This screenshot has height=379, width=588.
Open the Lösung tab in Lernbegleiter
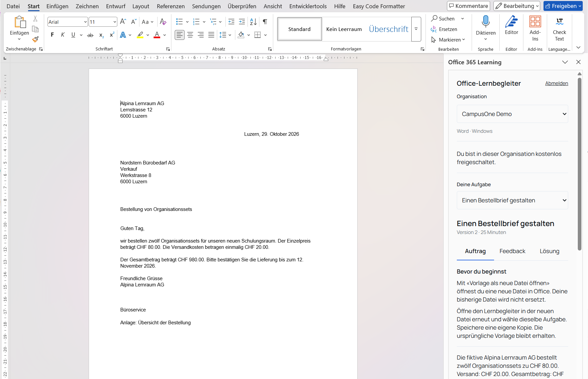coord(549,251)
